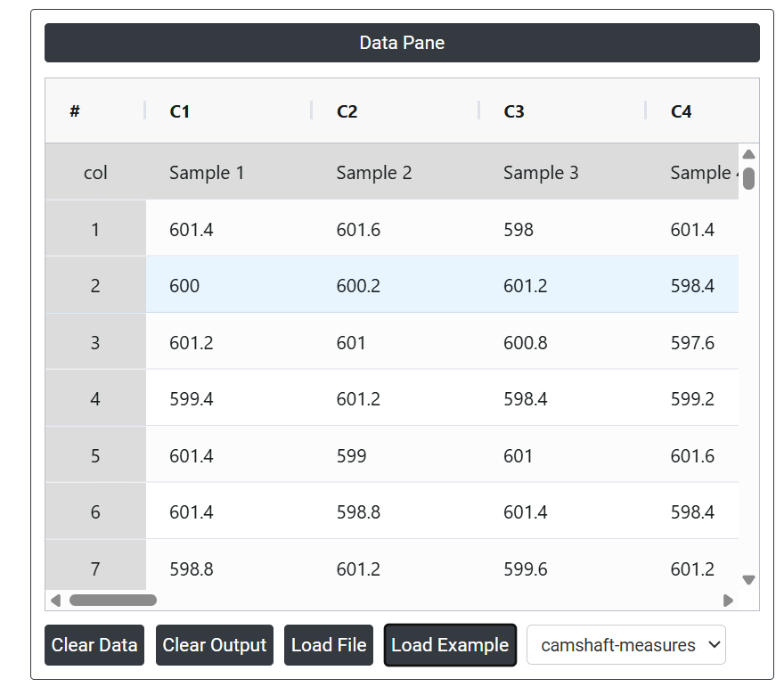
Task: Click the horizontal scrollbar thumb
Action: 113,601
